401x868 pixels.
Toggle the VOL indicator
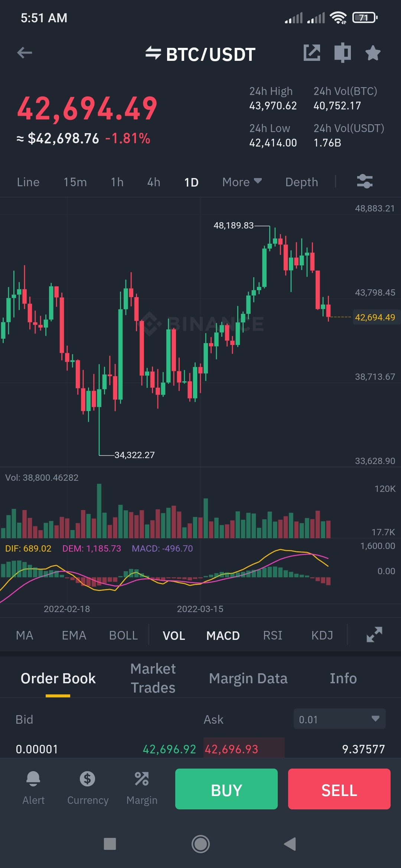click(174, 635)
